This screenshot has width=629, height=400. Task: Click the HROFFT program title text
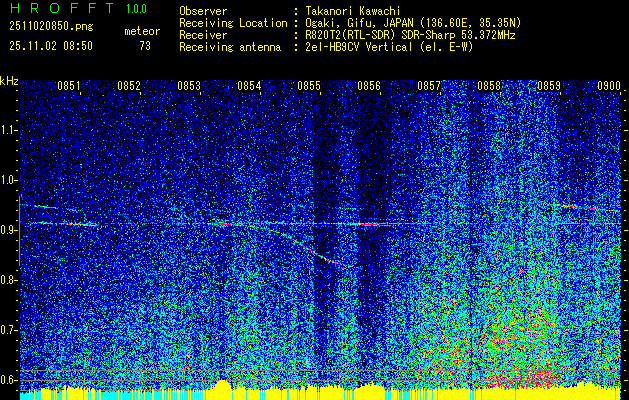click(62, 8)
